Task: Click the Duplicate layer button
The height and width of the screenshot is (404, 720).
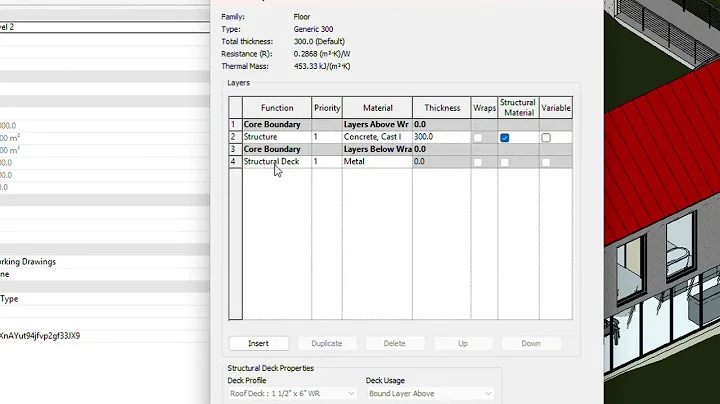Action: click(326, 343)
